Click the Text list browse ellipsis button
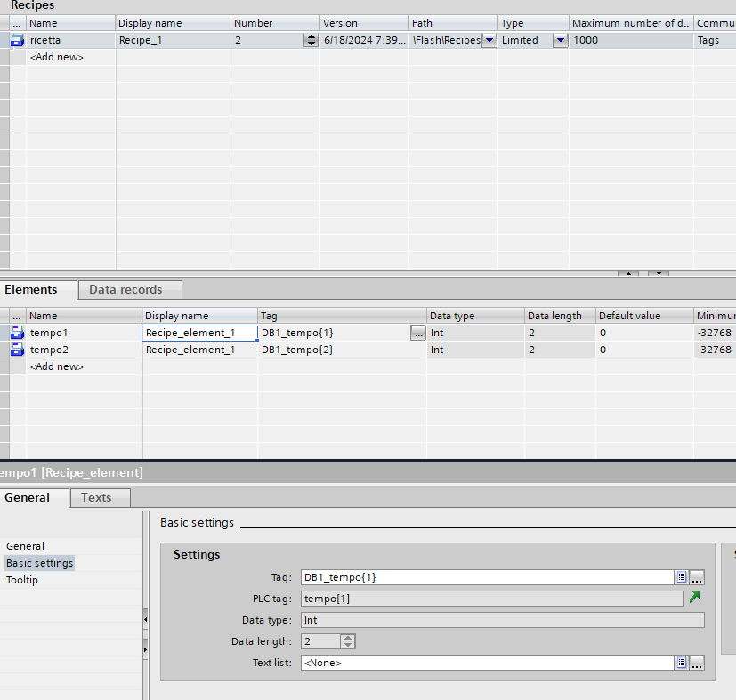Viewport: 736px width, 700px height. pyautogui.click(x=697, y=663)
